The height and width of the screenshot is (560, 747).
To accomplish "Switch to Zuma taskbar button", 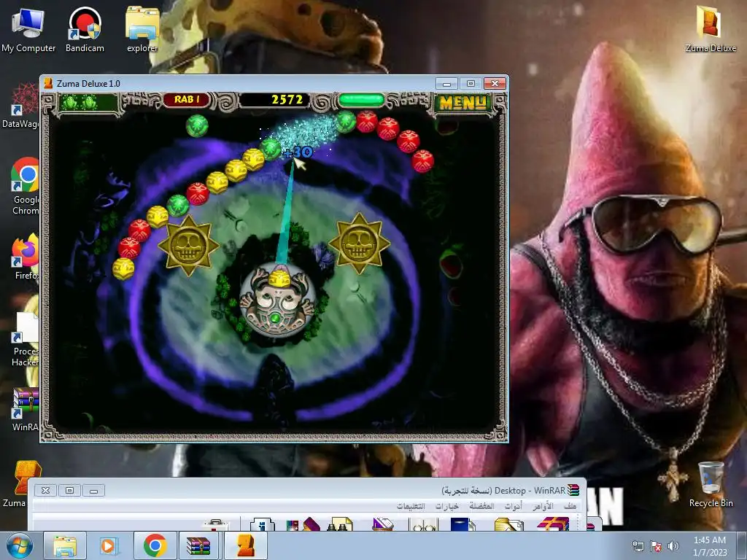I will (245, 545).
